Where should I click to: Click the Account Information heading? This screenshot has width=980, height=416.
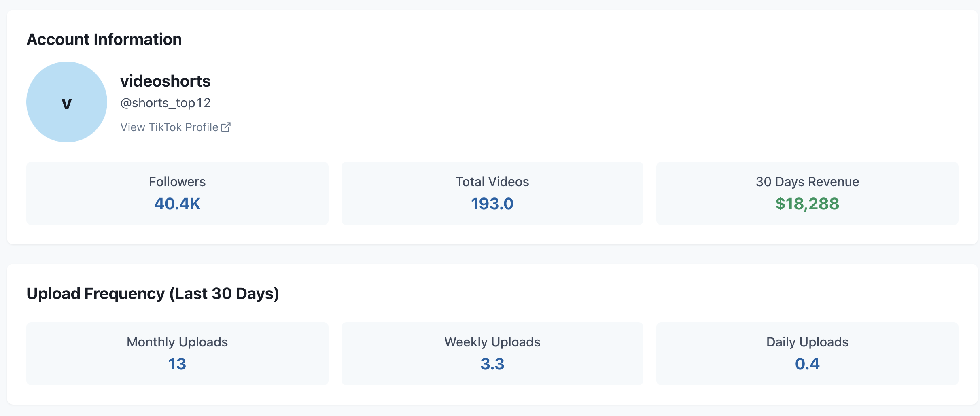pos(104,39)
